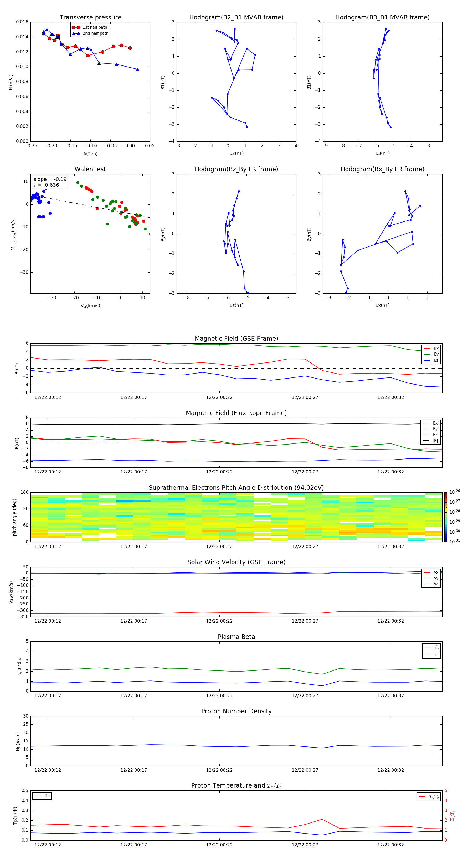
Task: Click the "Proton Temperature and Te/Tp" title
Action: click(236, 786)
